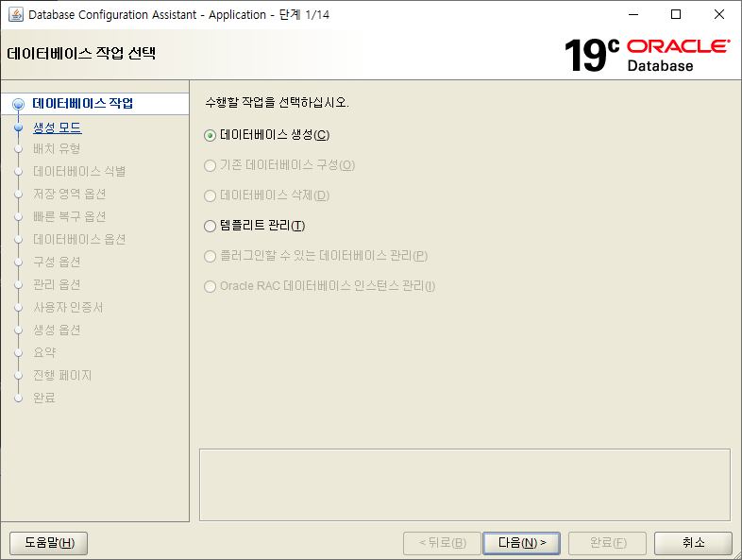
Task: Click the 수행할 작업을 선택하십시오. instruction text
Action: tap(278, 102)
